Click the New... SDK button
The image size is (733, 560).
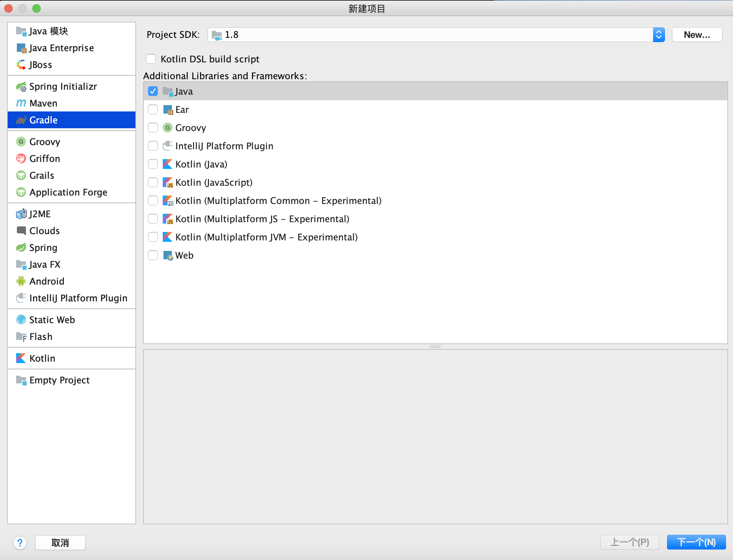point(697,35)
